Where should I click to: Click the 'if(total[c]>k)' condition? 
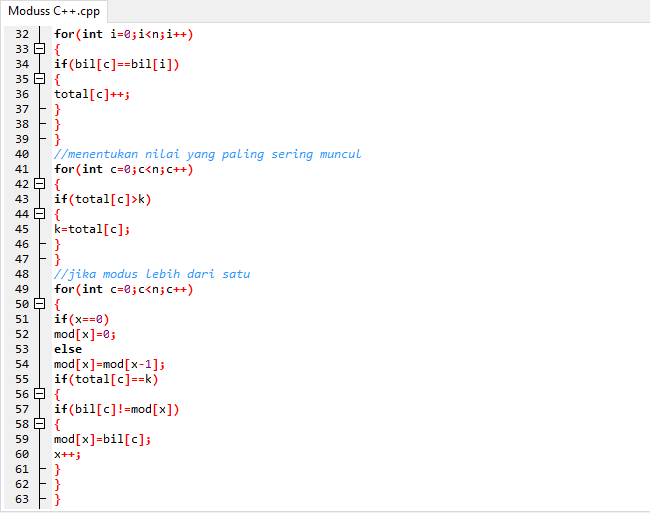(x=102, y=199)
